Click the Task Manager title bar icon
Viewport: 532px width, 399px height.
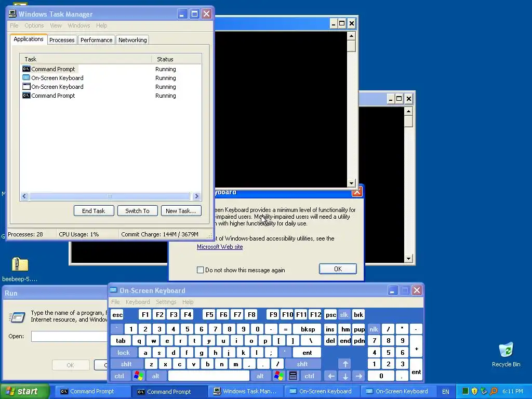tap(12, 14)
